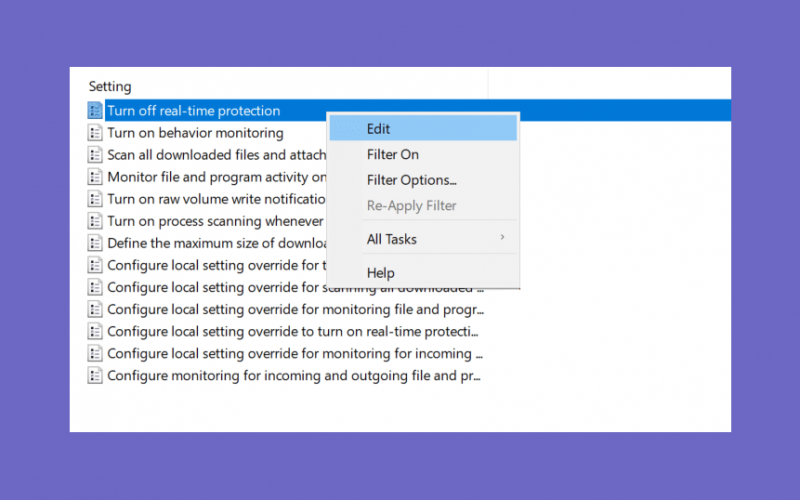This screenshot has width=800, height=500.
Task: Click the icon beside Turn on process scanning
Action: point(95,221)
